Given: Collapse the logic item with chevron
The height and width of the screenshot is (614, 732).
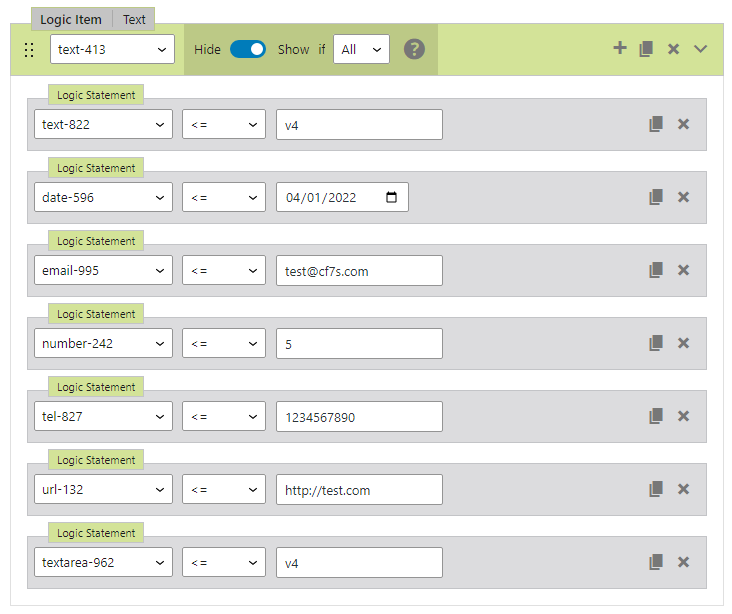Looking at the screenshot, I should pyautogui.click(x=701, y=49).
